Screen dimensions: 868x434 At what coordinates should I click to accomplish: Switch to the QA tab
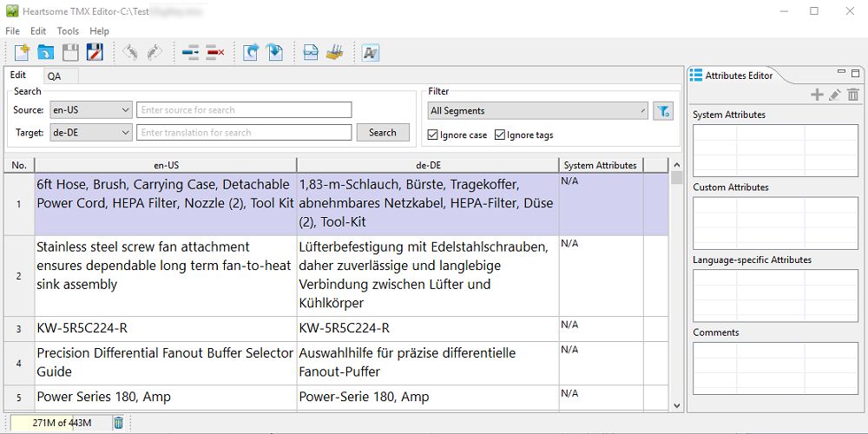pos(54,76)
